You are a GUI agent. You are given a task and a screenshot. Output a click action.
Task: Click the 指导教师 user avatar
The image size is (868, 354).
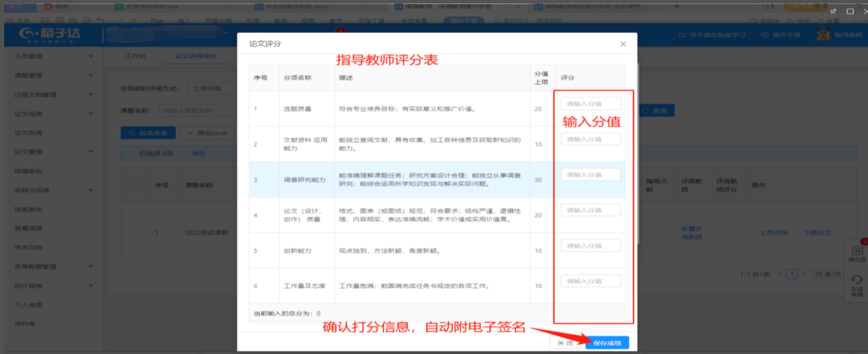[x=823, y=35]
